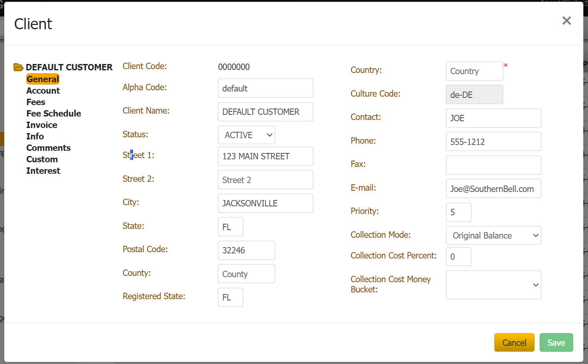The image size is (588, 364).
Task: Close the Client dialog with X
Action: pos(566,21)
